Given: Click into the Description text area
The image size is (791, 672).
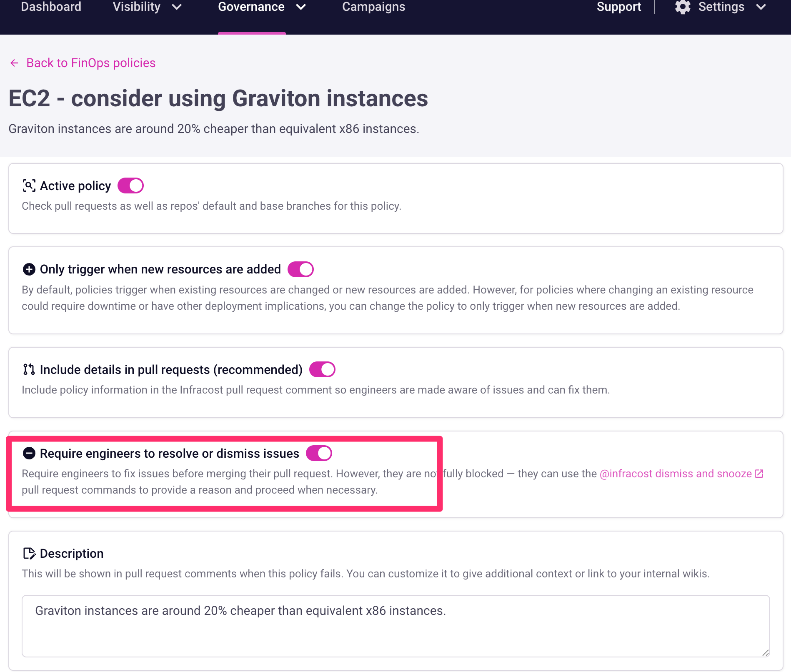Looking at the screenshot, I should [395, 626].
